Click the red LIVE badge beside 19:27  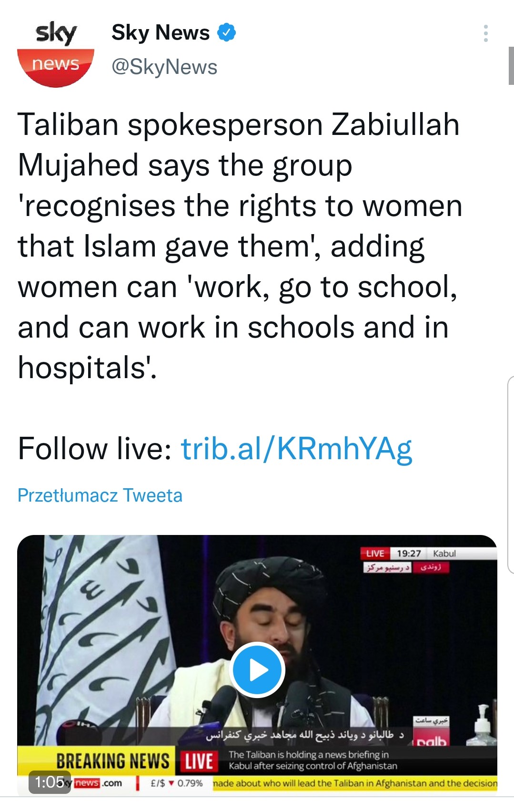[375, 553]
